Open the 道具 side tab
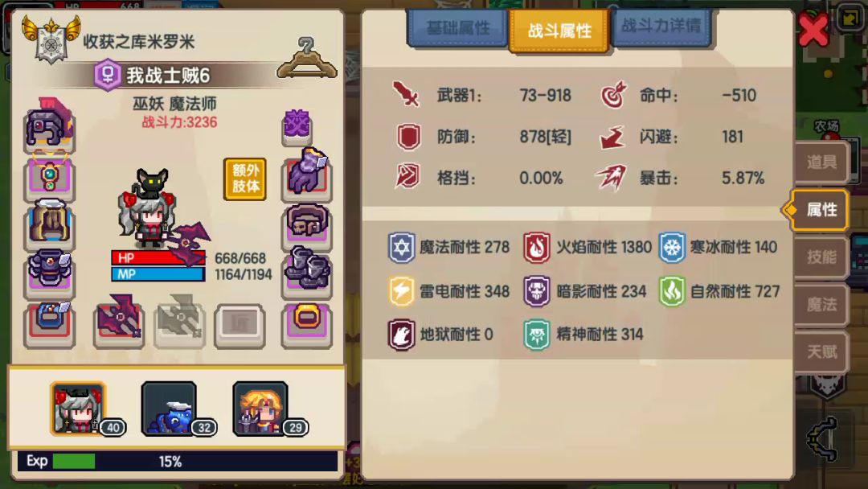The image size is (868, 489). [821, 162]
